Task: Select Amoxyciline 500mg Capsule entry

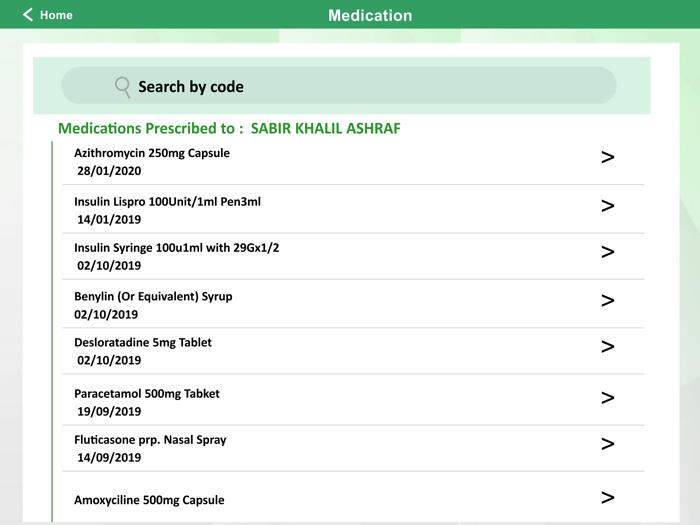Action: pyautogui.click(x=353, y=498)
